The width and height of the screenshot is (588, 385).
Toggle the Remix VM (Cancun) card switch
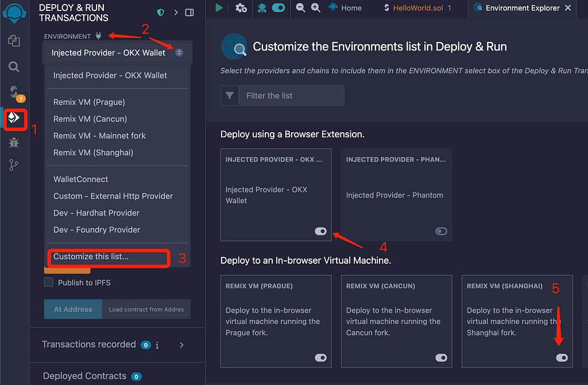click(x=441, y=357)
